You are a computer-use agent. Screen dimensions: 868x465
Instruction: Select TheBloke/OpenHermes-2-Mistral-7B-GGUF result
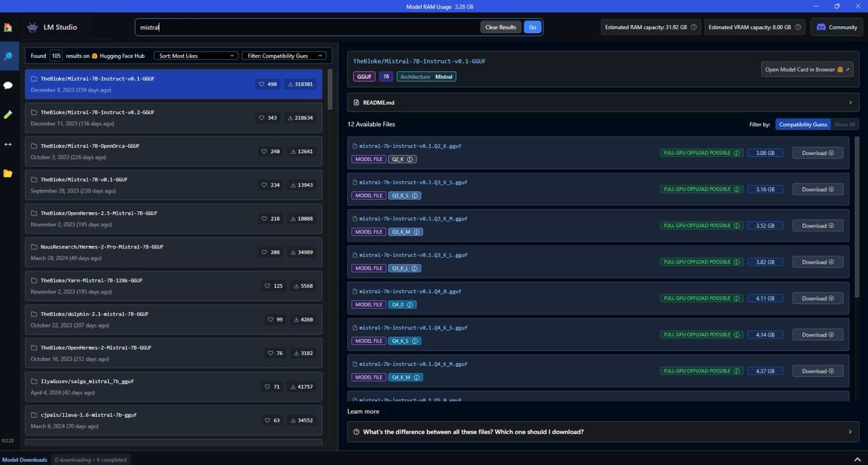(x=174, y=353)
